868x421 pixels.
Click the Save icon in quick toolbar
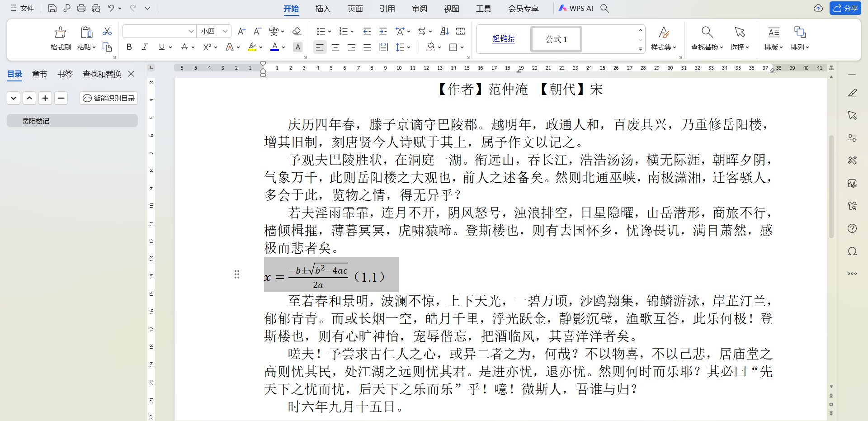[x=52, y=8]
